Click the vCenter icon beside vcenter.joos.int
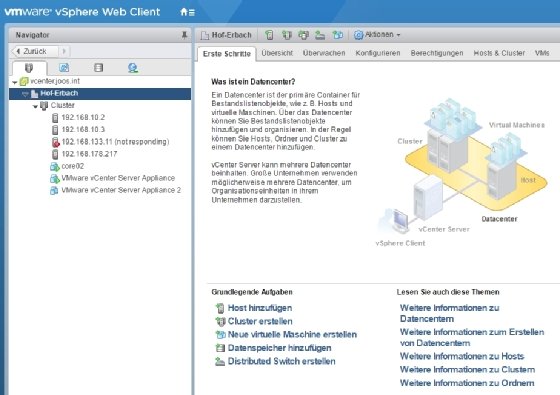 click(x=24, y=82)
